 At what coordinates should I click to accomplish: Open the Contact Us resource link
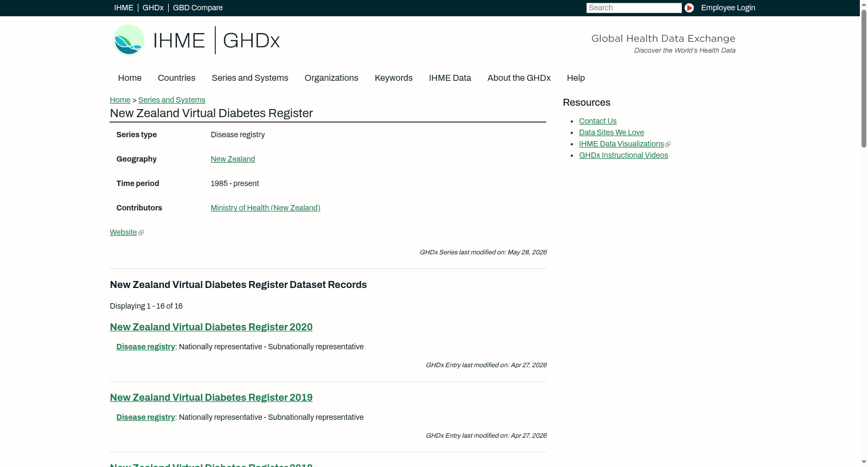[598, 121]
